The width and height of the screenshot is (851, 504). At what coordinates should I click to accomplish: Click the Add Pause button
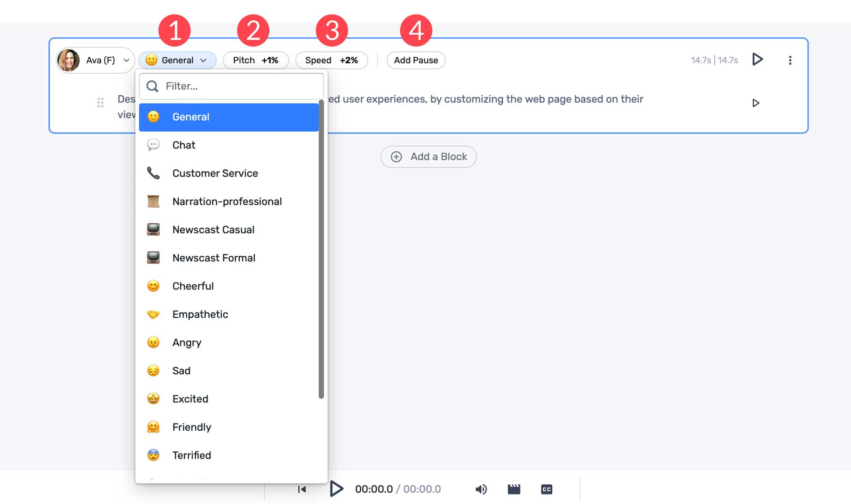[416, 60]
